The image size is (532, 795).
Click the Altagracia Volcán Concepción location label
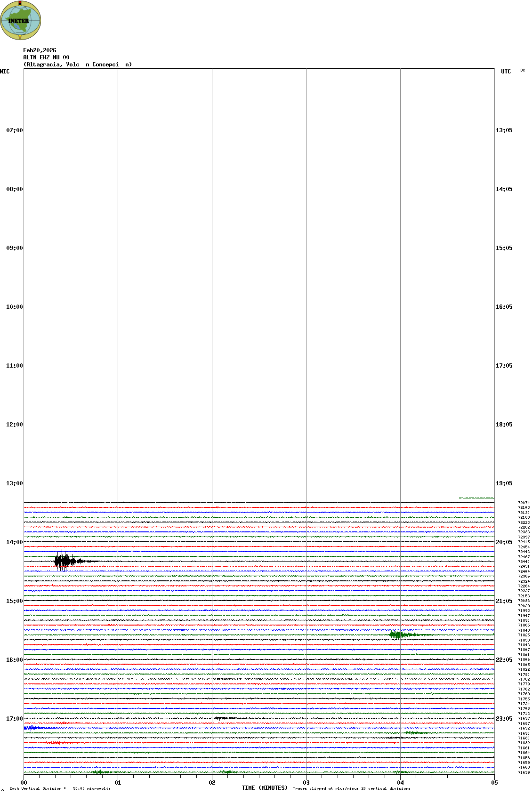pos(78,64)
